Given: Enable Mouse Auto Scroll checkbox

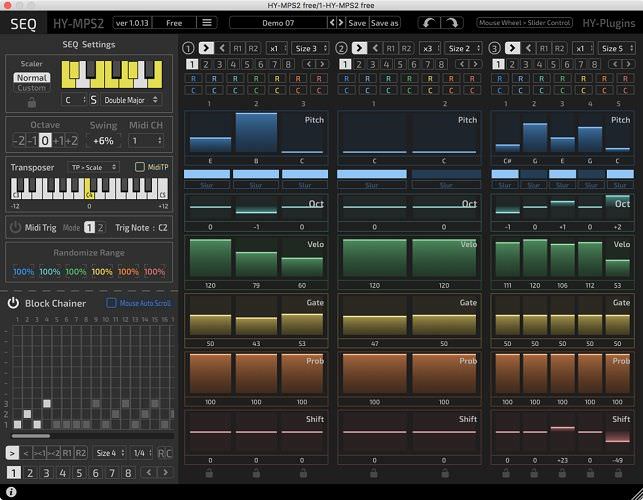Looking at the screenshot, I should coord(112,303).
